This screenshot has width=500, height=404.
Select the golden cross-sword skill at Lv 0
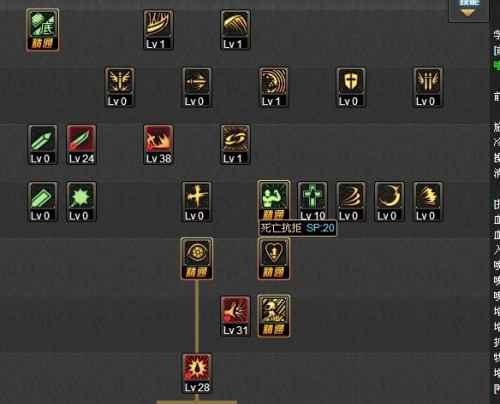click(x=197, y=202)
